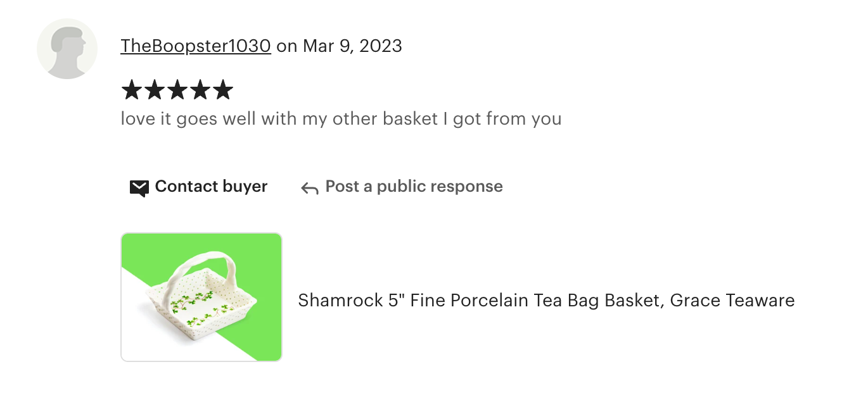This screenshot has width=868, height=419.
Task: Select the middle star of the rating
Action: pos(177,90)
